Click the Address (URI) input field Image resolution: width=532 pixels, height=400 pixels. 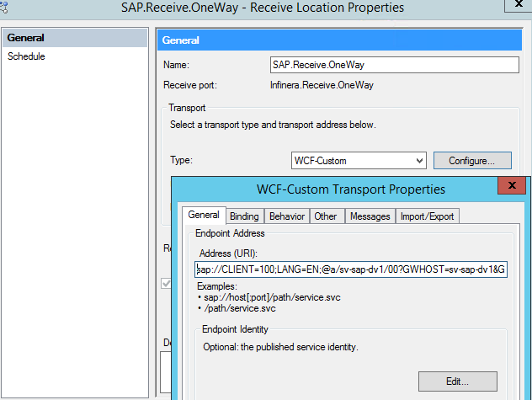(351, 269)
